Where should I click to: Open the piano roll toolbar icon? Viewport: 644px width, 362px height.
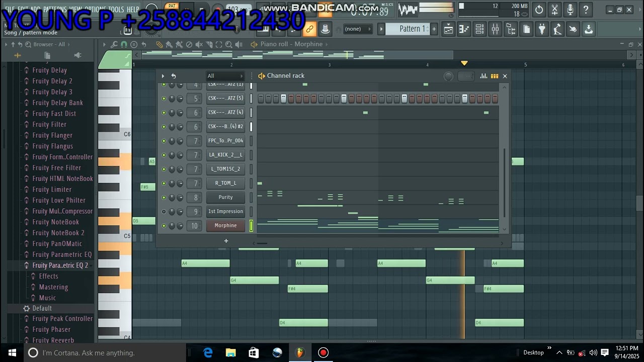pyautogui.click(x=464, y=29)
